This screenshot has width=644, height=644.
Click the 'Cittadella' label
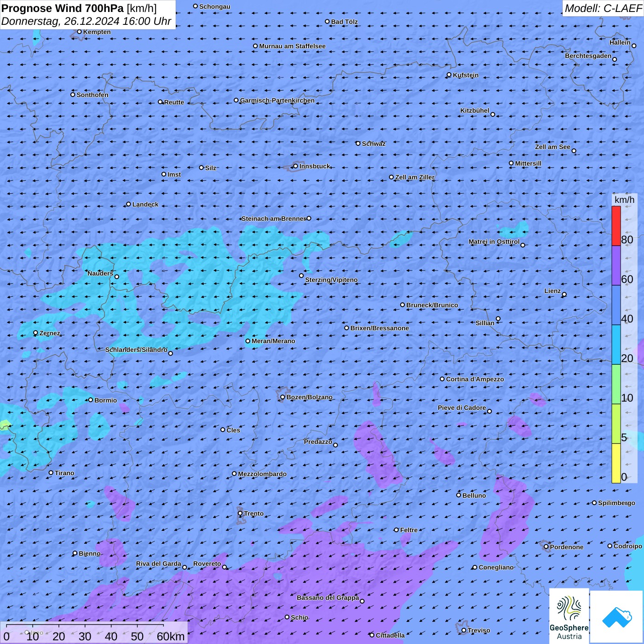[x=390, y=635]
